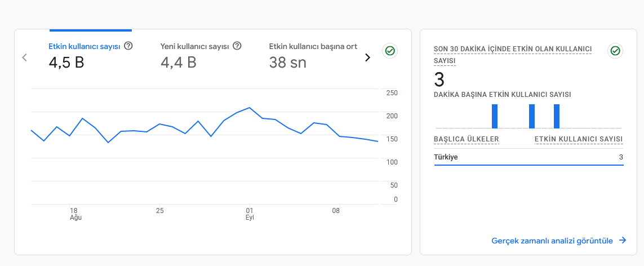Select the Türkiye country row
Screen dimensions: 644x266
(528, 157)
